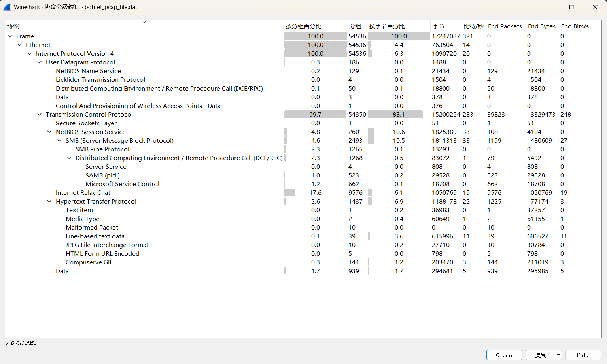
Task: Select Server Service row
Action: tap(303, 167)
